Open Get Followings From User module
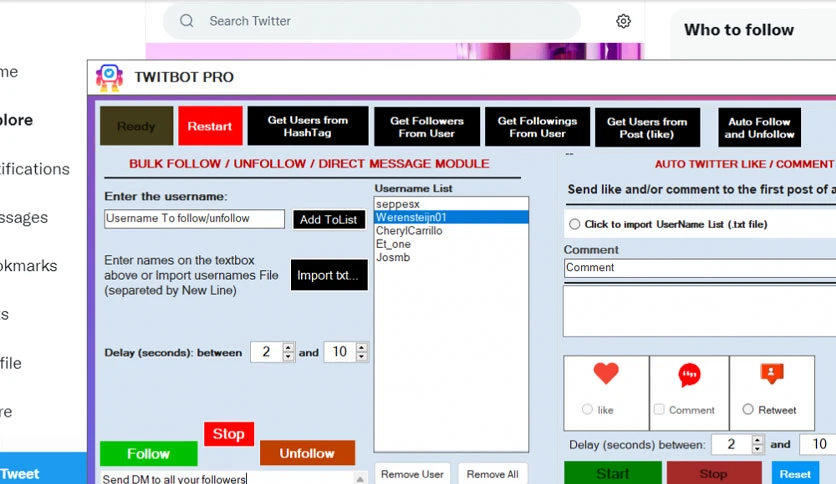 point(537,127)
